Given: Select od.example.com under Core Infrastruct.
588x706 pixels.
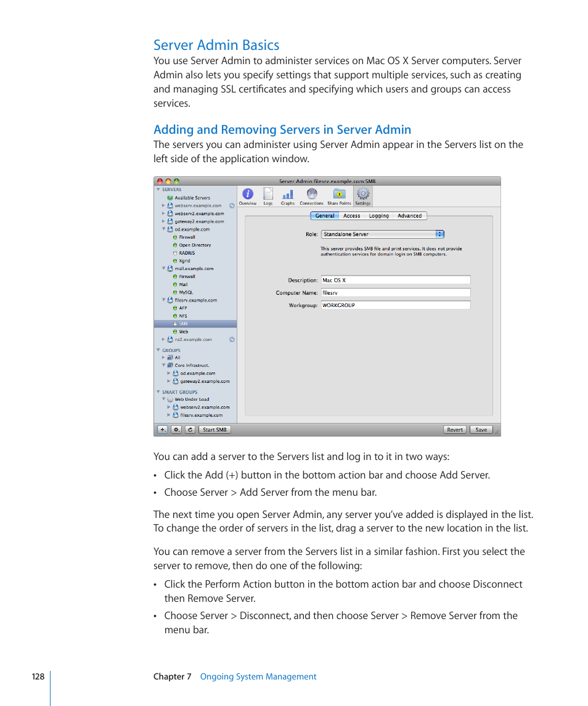Looking at the screenshot, I should tap(198, 373).
